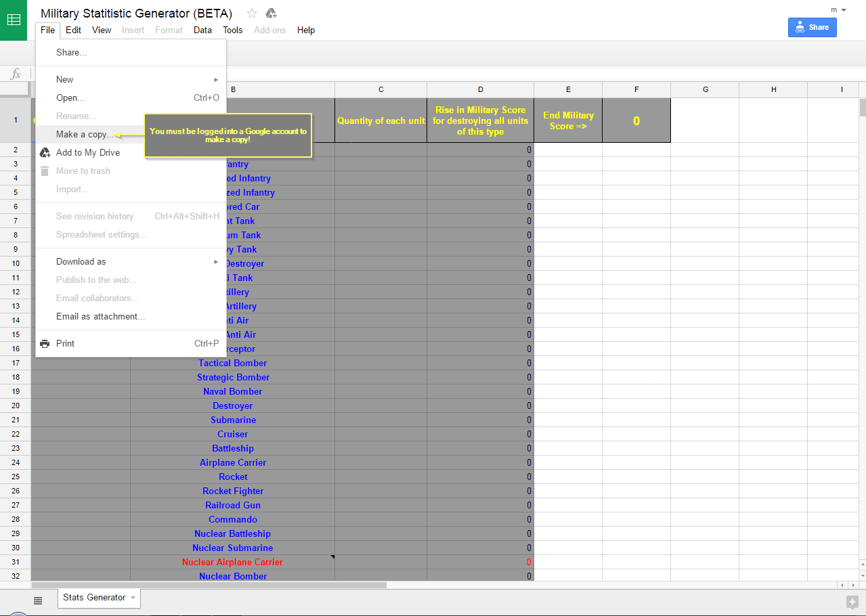Open the Data menu
Screen dimensions: 866x616
click(x=202, y=30)
